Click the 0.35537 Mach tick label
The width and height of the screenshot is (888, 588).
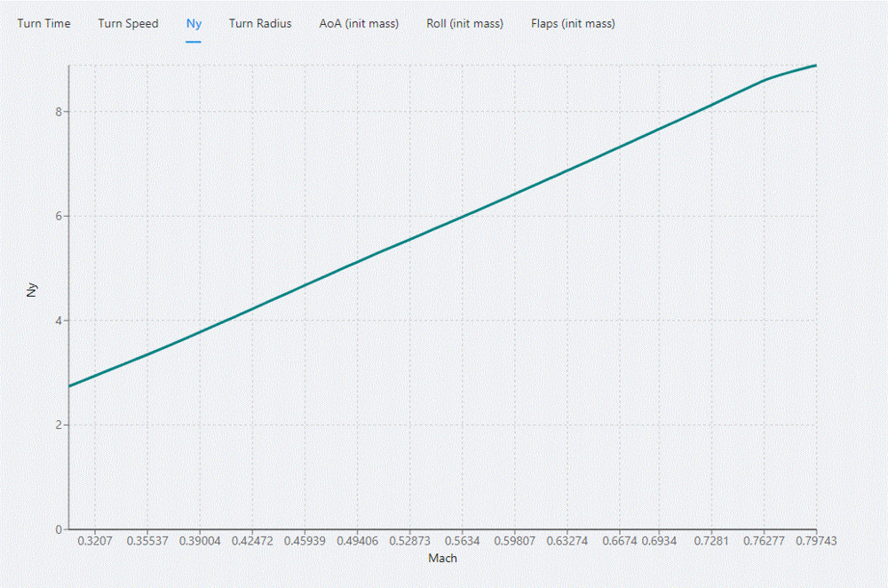147,540
